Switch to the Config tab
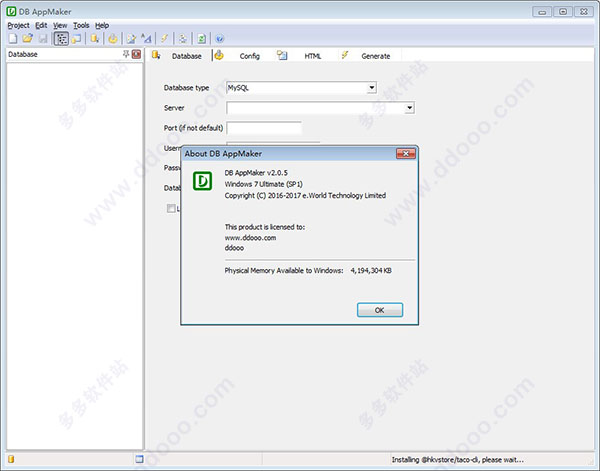 249,56
